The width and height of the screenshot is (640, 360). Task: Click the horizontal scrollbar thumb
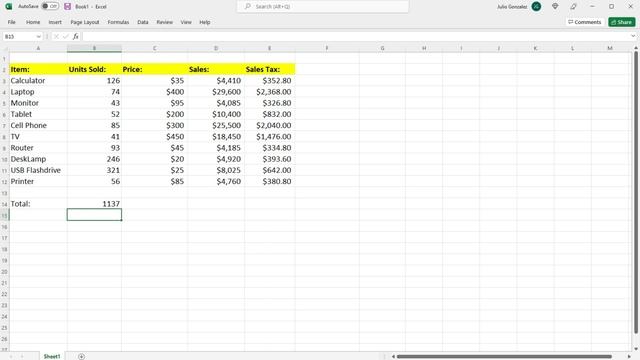(x=504, y=356)
